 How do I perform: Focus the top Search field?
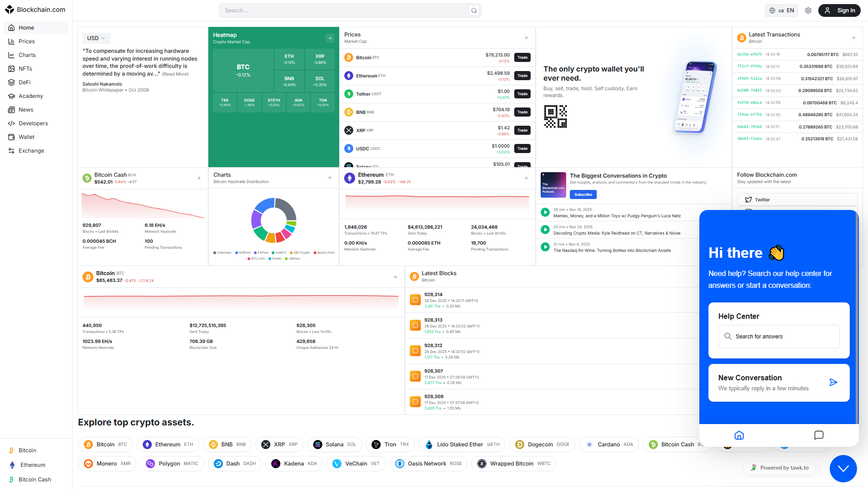tap(350, 10)
